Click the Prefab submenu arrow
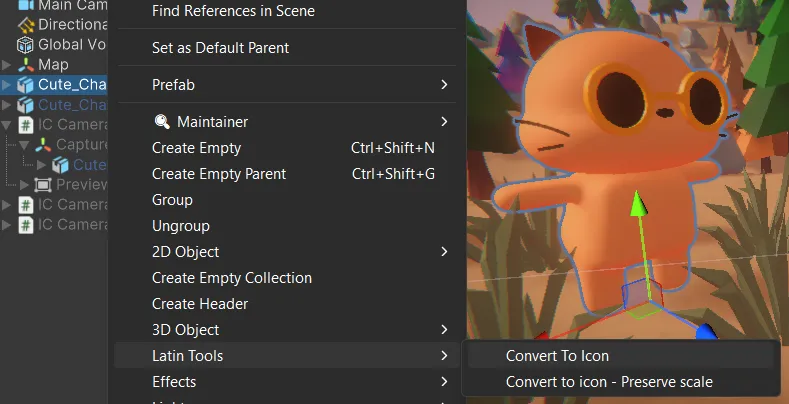 coord(444,85)
